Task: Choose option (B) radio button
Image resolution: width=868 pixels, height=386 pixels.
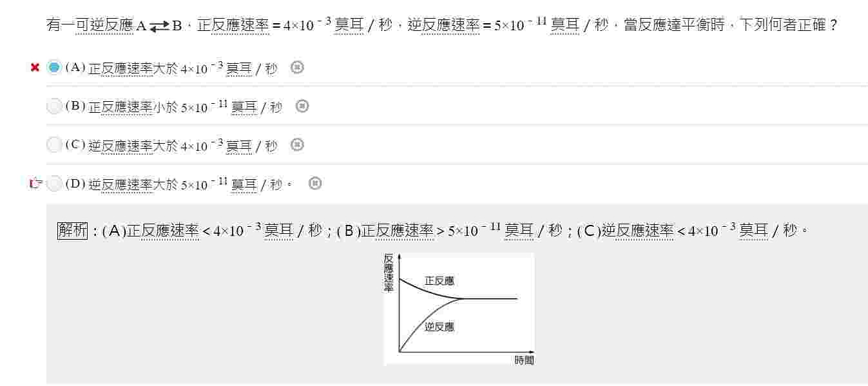Action: [x=55, y=106]
